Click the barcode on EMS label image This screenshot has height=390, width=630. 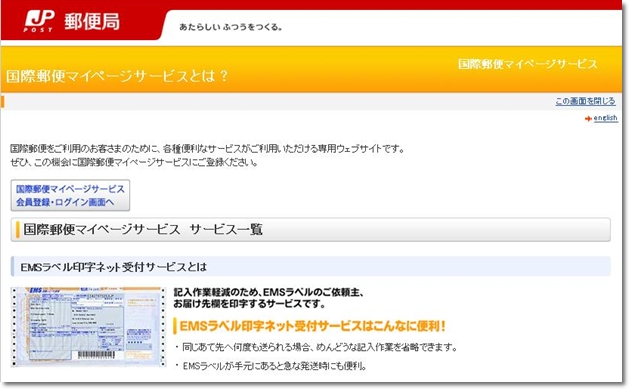(96, 355)
